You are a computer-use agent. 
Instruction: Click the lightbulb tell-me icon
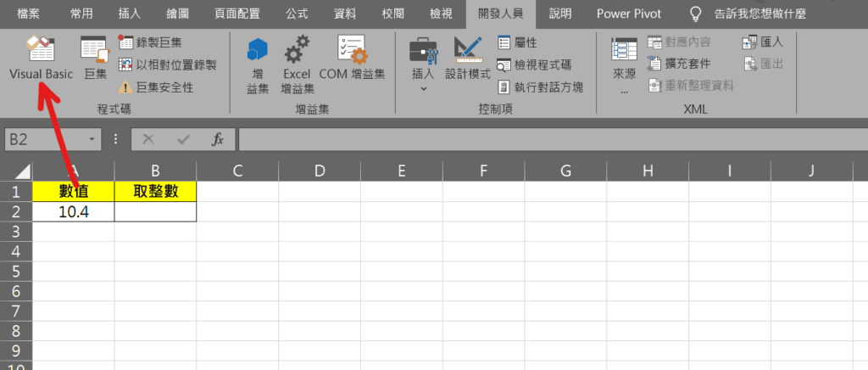[697, 14]
